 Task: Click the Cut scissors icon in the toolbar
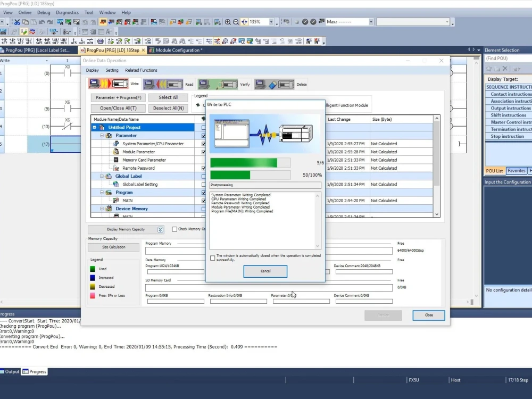pos(17,22)
